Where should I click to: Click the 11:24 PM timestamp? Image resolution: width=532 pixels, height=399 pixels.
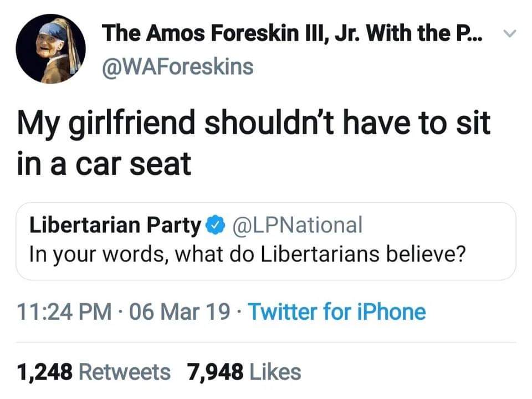point(63,312)
